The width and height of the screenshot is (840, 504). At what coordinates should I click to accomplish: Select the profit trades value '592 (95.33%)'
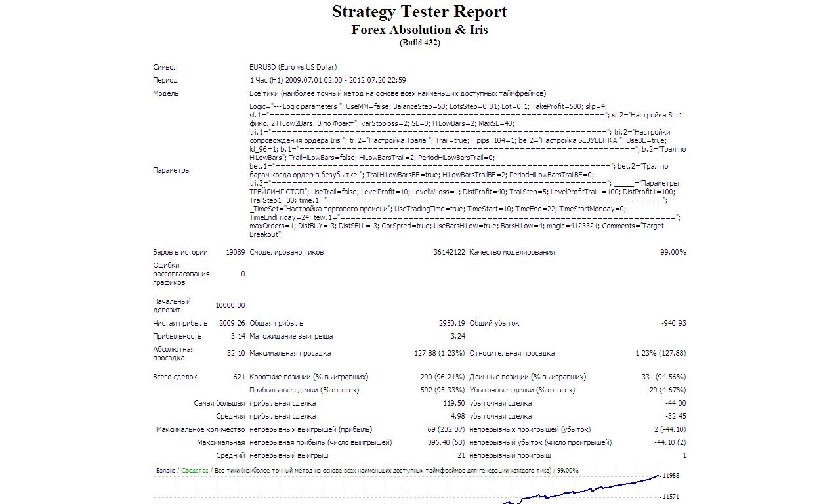click(x=443, y=390)
